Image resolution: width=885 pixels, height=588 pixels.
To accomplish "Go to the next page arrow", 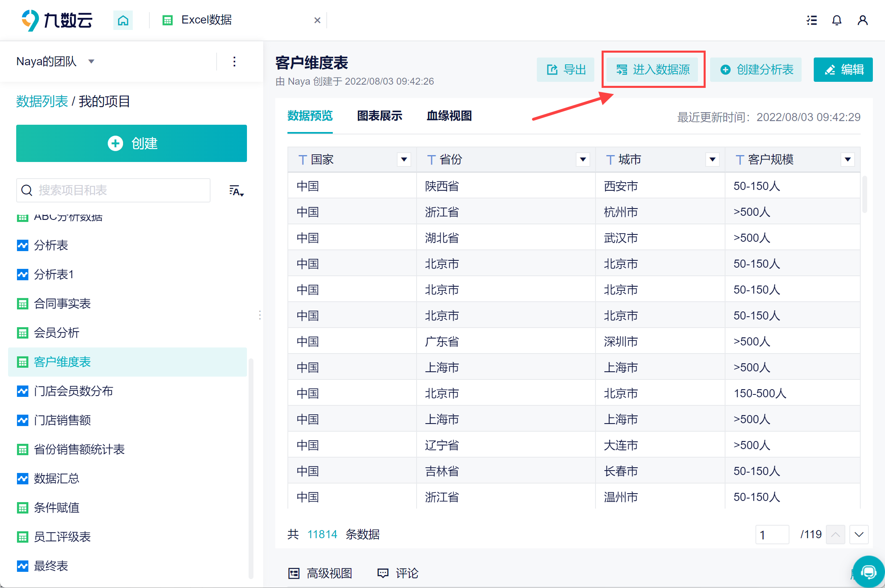I will 859,535.
